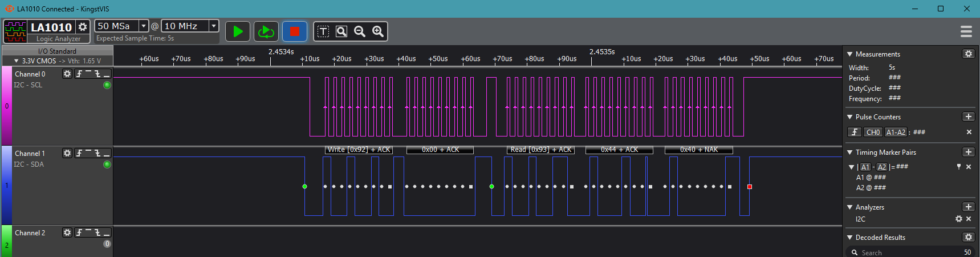
Task: Select the text cursor T tool
Action: [323, 31]
